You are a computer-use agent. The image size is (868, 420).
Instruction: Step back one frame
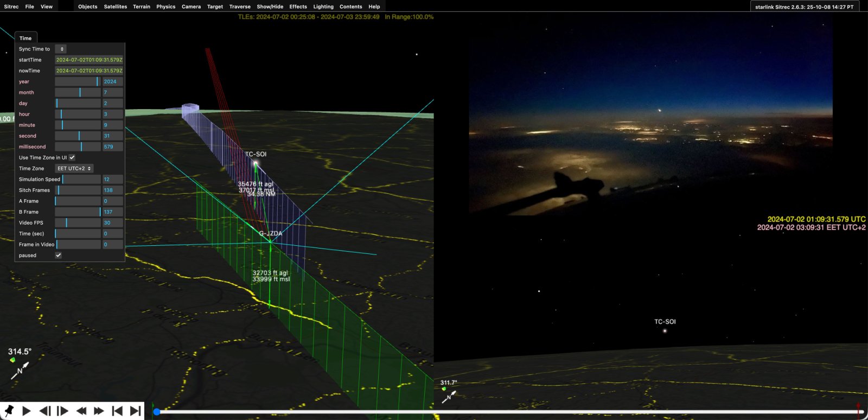tap(45, 411)
